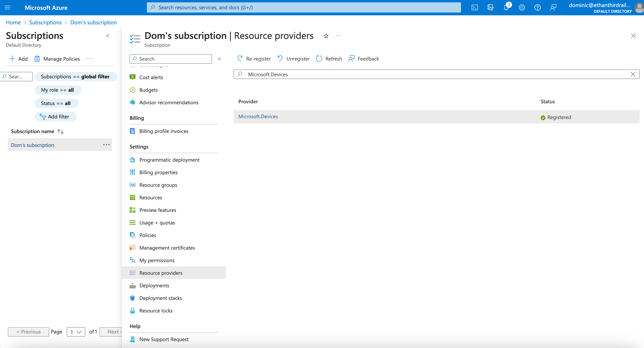Image resolution: width=644 pixels, height=348 pixels.
Task: Sort by Subscription name column
Action: (37, 131)
